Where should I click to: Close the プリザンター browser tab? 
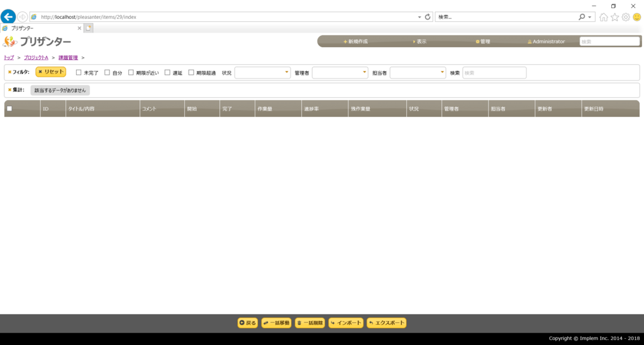(x=79, y=28)
